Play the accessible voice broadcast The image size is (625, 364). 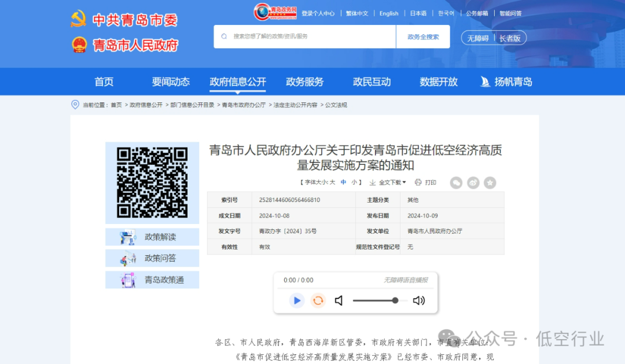[x=296, y=300]
